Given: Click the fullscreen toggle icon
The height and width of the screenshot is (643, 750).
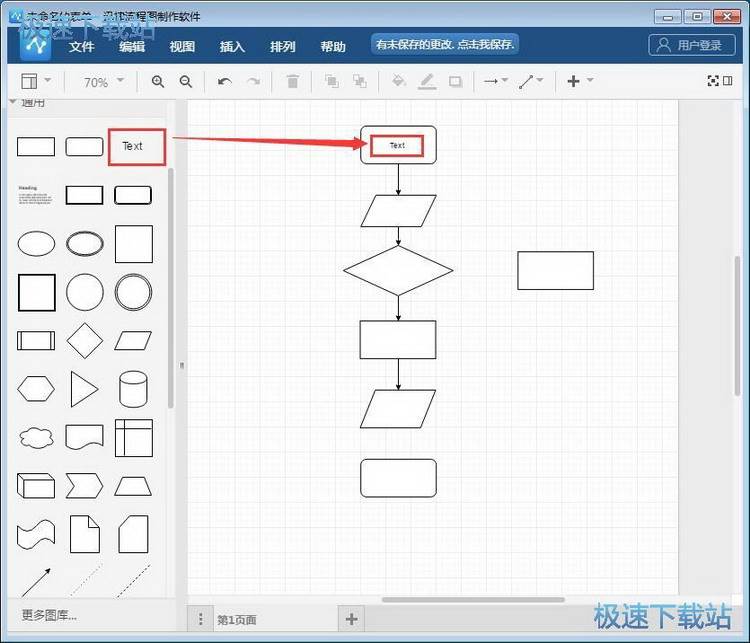Looking at the screenshot, I should click(x=713, y=80).
